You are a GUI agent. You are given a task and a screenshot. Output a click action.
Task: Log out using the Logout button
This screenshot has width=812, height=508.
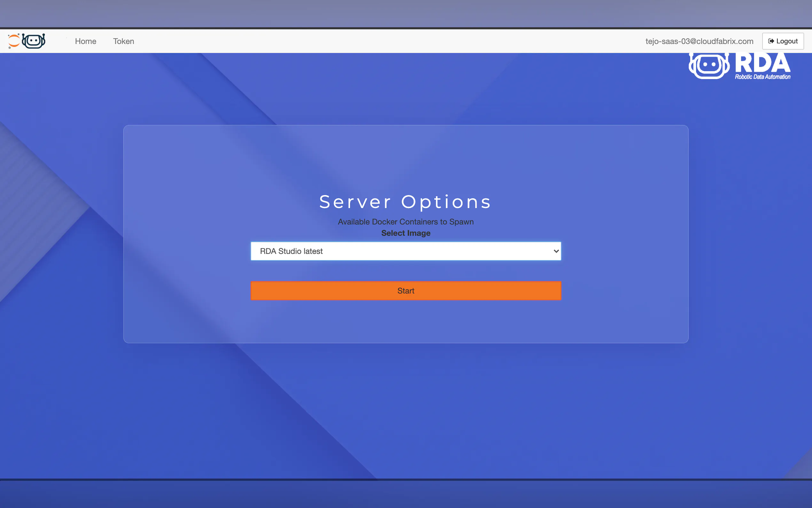pos(783,41)
